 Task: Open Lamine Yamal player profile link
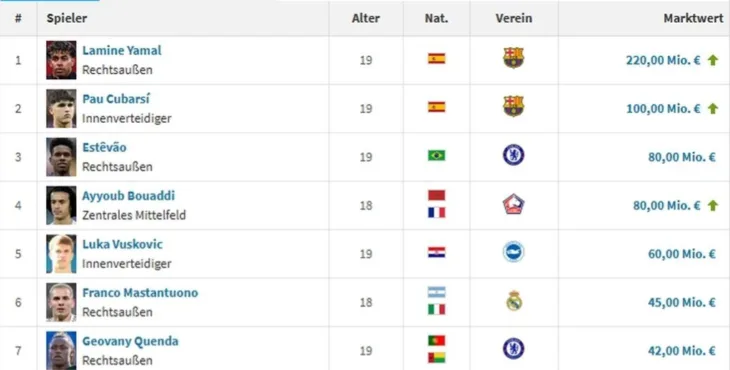[122, 50]
